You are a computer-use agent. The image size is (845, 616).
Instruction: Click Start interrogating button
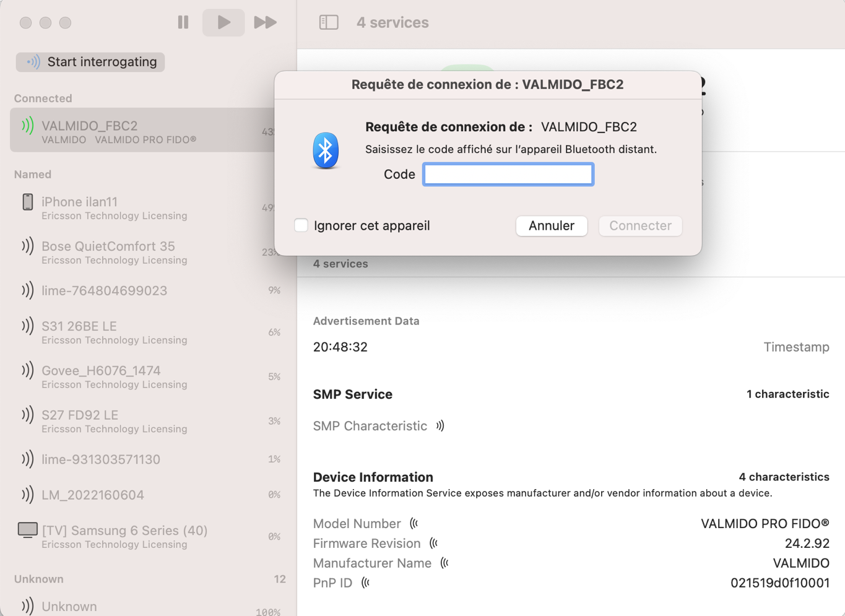click(90, 62)
